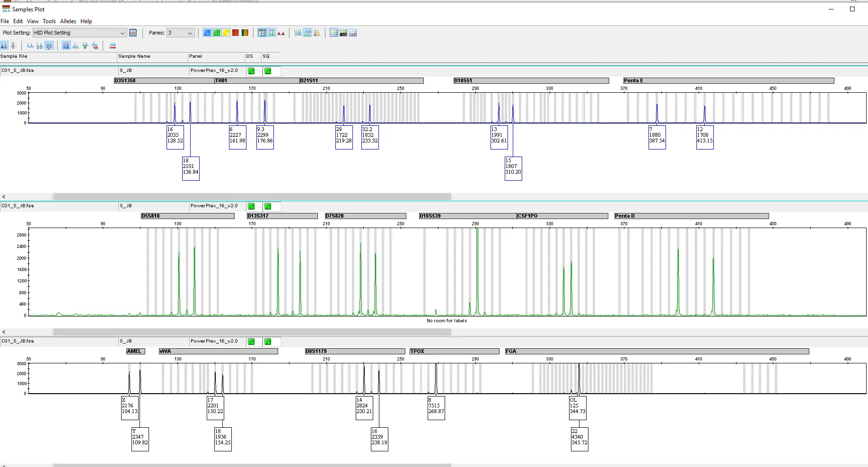The image size is (868, 467).
Task: Open the Alleles menu
Action: coord(68,21)
